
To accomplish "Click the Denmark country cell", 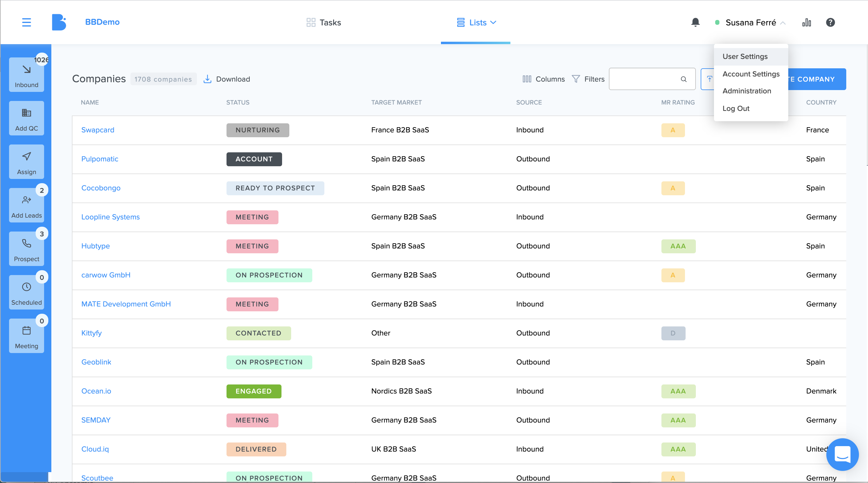I will point(821,391).
